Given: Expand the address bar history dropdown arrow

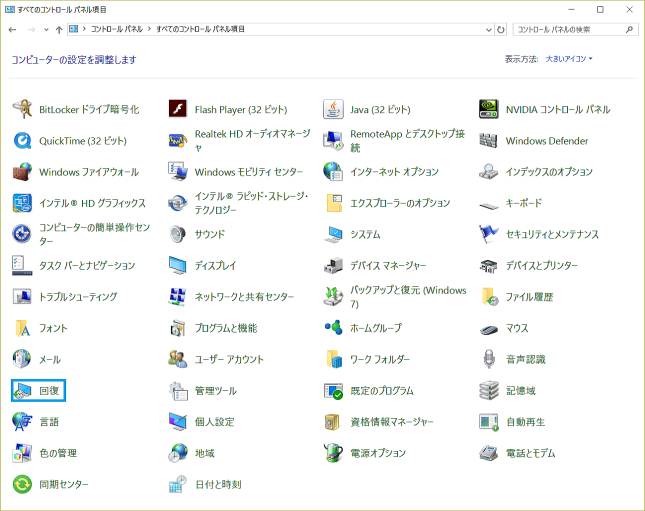Looking at the screenshot, I should coord(489,30).
